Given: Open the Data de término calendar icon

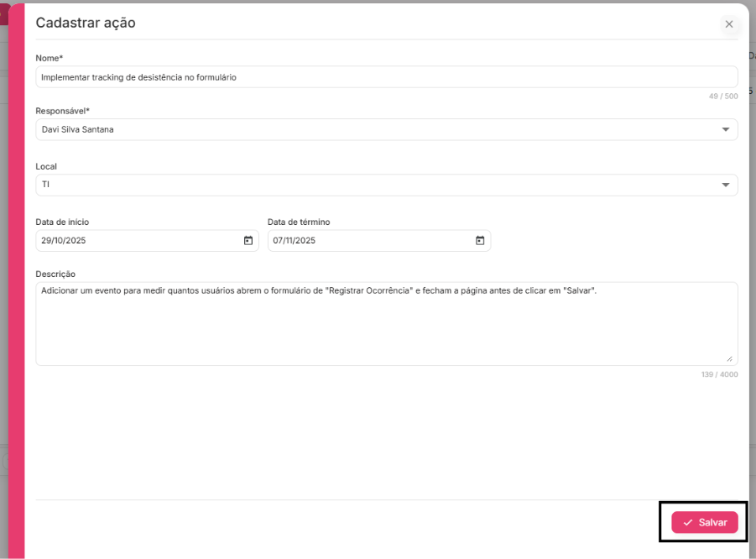Looking at the screenshot, I should (x=480, y=241).
